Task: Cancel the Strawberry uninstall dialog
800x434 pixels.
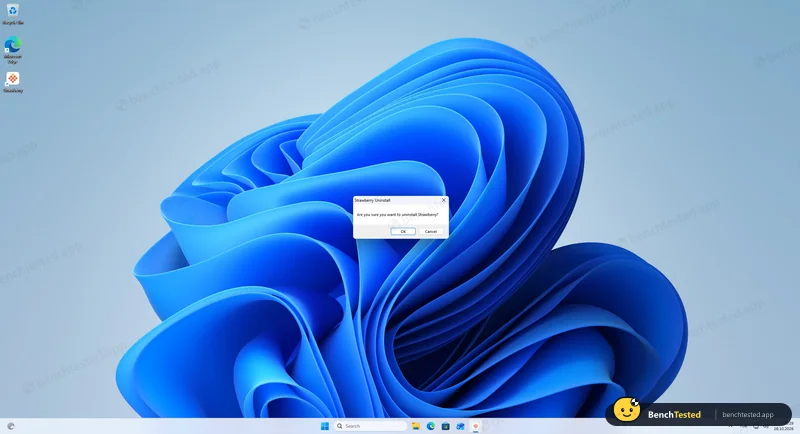Action: pyautogui.click(x=431, y=232)
